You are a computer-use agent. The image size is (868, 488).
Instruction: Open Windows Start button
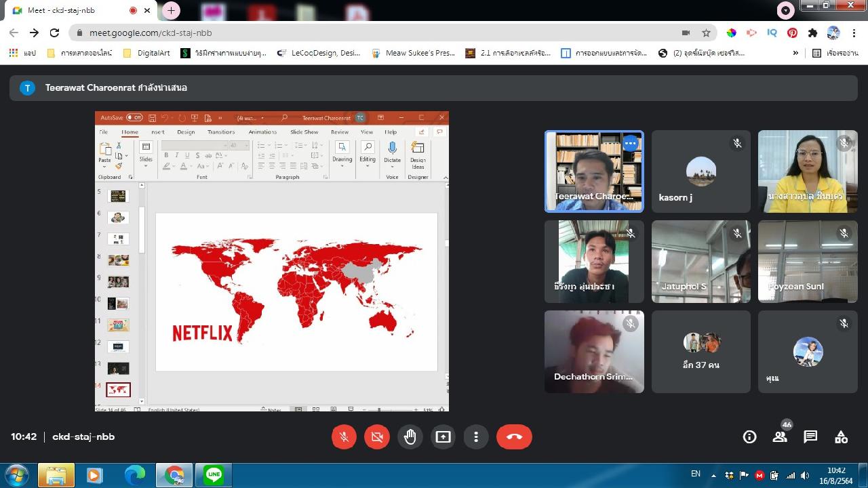(15, 474)
